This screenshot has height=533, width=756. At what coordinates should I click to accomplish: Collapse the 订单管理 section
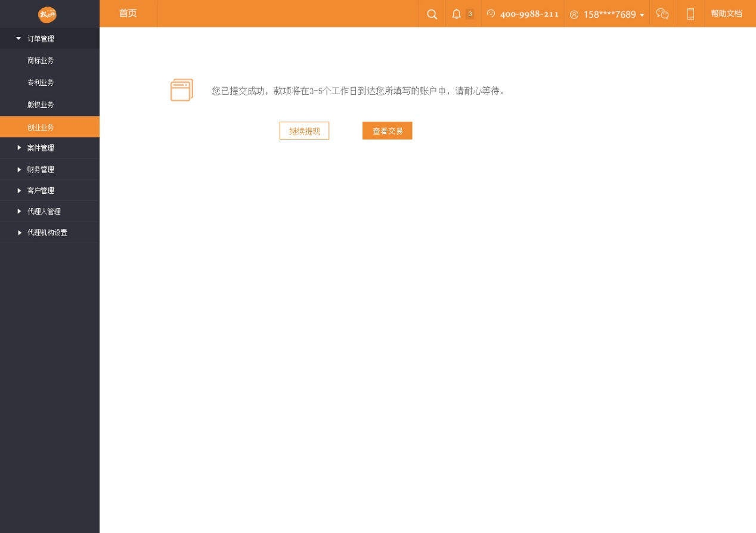pos(39,38)
